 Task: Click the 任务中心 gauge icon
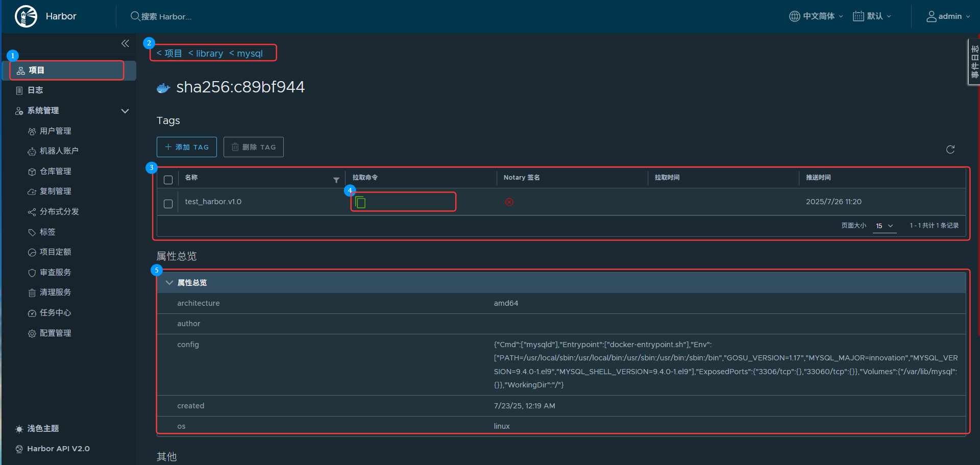[32, 313]
